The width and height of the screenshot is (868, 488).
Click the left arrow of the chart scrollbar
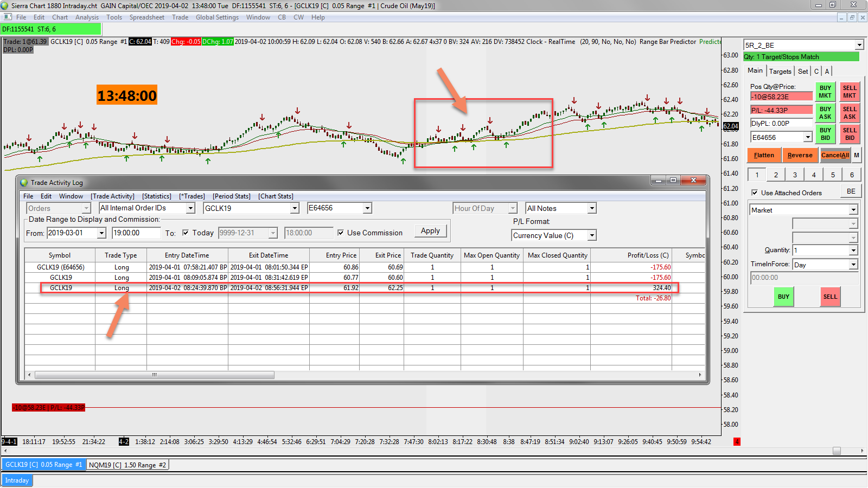(5, 451)
